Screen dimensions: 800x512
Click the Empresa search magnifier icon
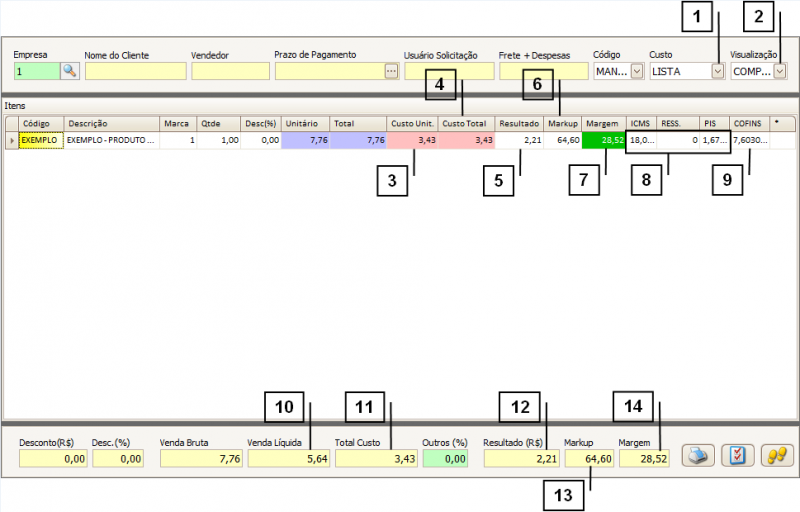[70, 71]
